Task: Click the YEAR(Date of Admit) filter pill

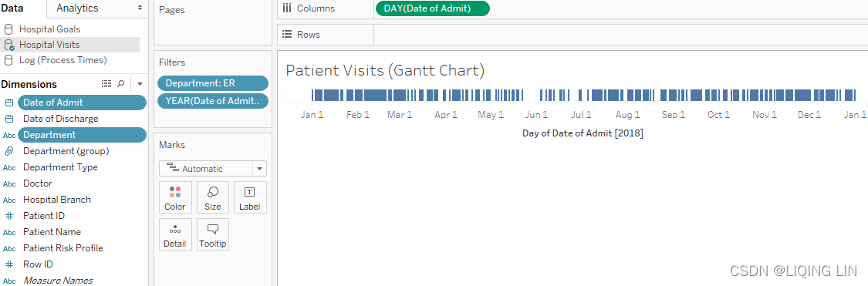Action: (213, 101)
